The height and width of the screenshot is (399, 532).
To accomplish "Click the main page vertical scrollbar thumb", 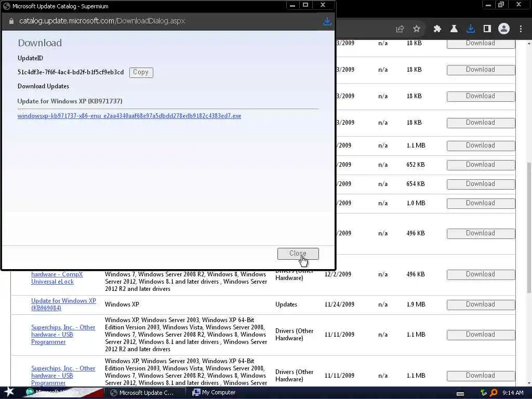I will [529, 228].
